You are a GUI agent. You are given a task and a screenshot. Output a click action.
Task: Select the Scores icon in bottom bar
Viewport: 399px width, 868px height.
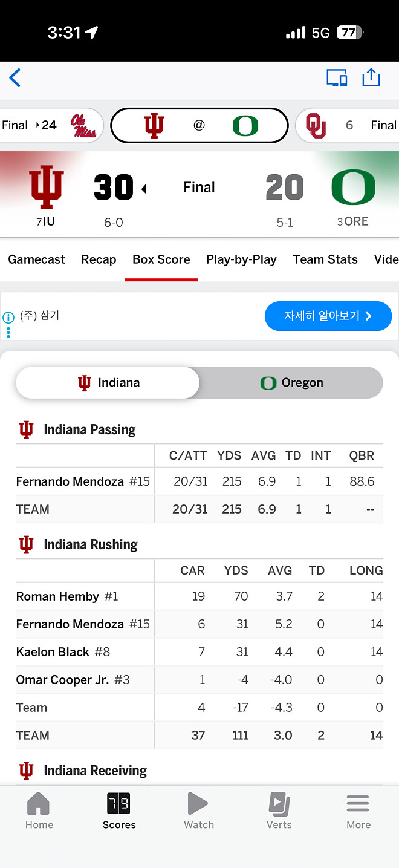click(118, 811)
